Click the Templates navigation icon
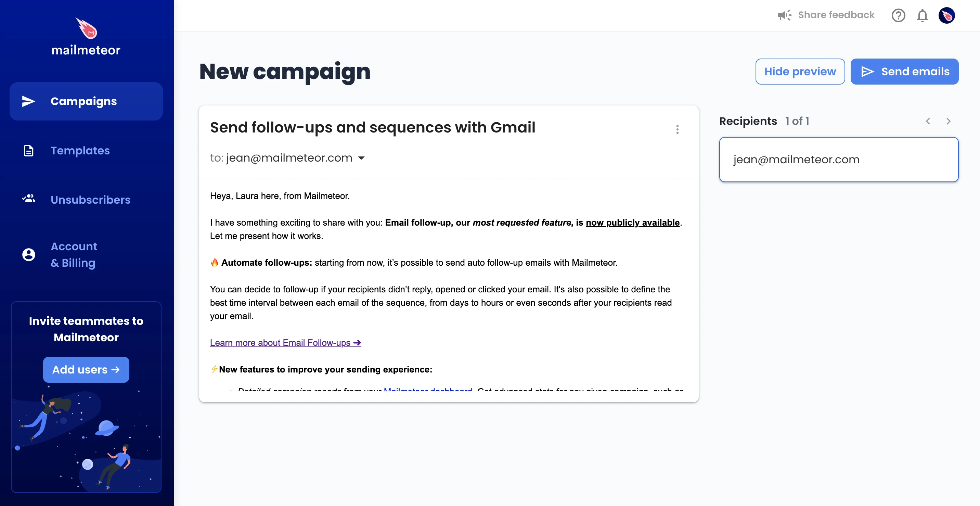 (x=28, y=150)
